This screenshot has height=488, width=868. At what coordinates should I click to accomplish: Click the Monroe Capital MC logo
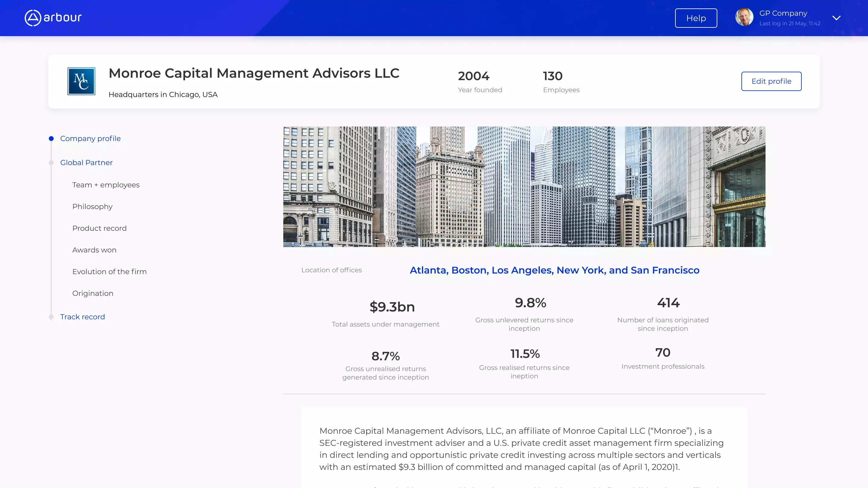(x=81, y=81)
